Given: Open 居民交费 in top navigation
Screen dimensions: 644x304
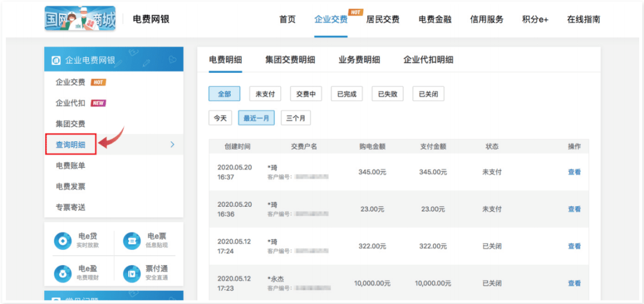Looking at the screenshot, I should tap(383, 19).
